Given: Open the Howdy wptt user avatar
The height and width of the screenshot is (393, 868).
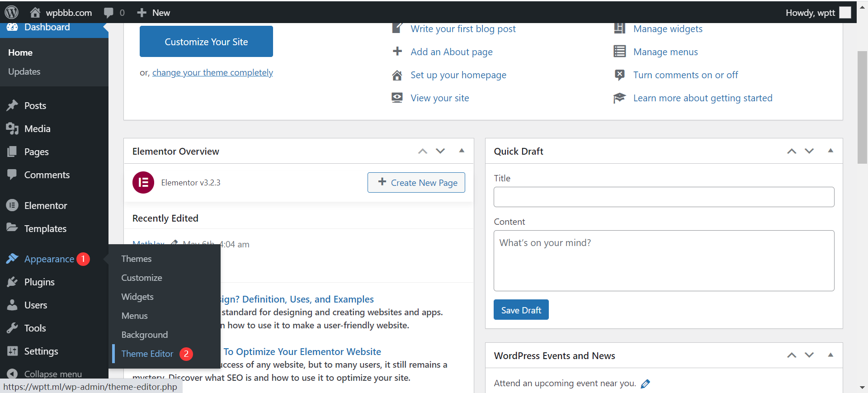Looking at the screenshot, I should click(845, 12).
